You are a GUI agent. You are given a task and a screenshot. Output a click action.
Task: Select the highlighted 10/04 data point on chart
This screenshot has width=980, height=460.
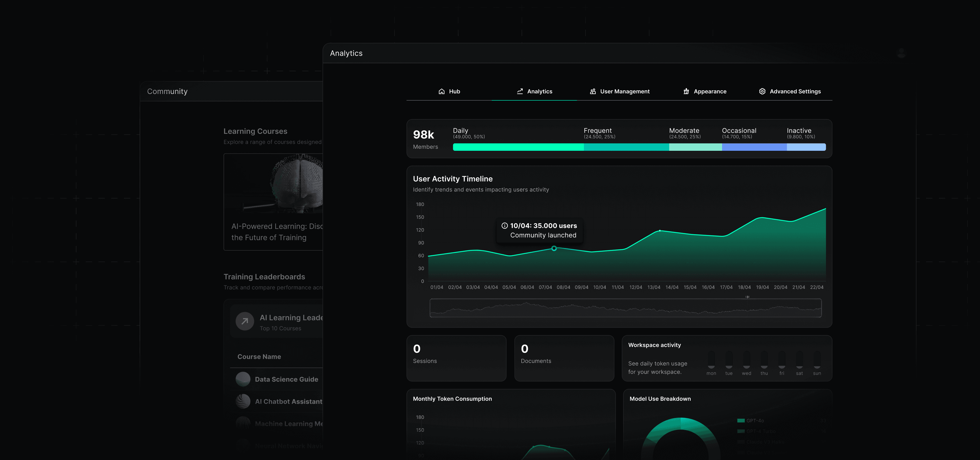(554, 249)
